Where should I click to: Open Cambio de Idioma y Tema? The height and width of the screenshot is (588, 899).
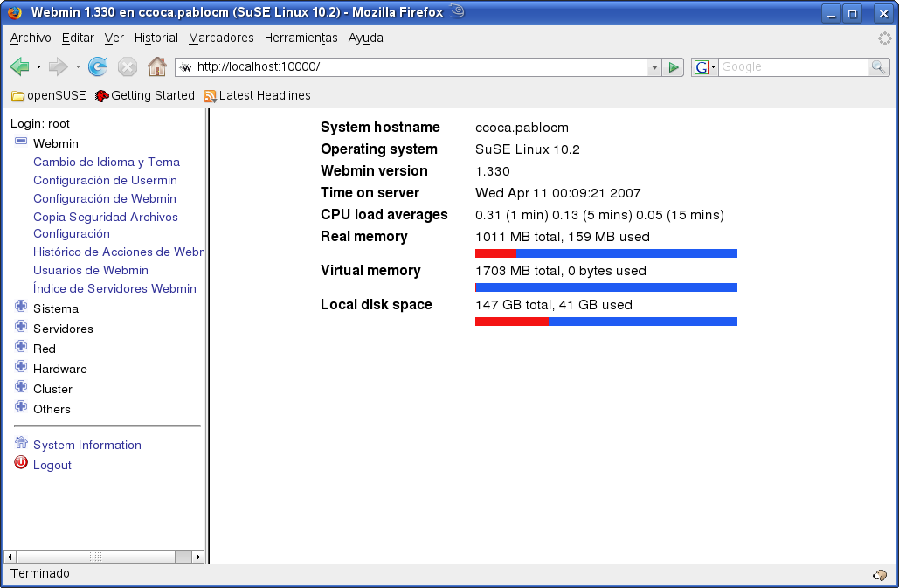[x=107, y=163]
